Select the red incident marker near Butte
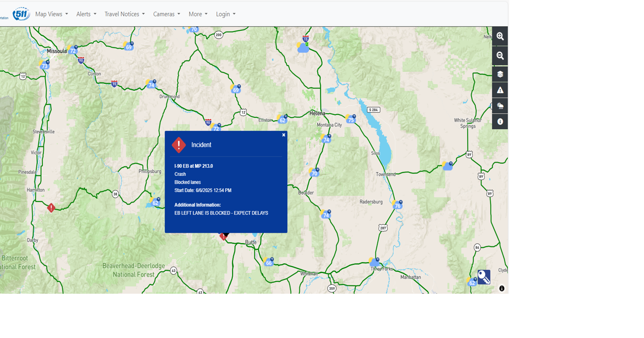644x338 pixels. tap(223, 236)
